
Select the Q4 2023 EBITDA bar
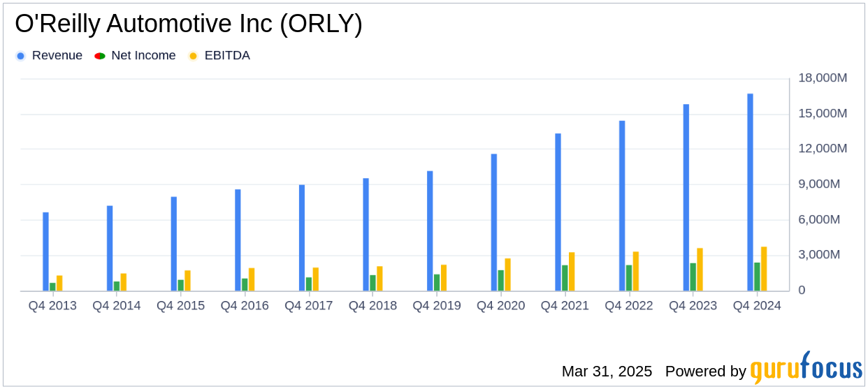pos(700,270)
